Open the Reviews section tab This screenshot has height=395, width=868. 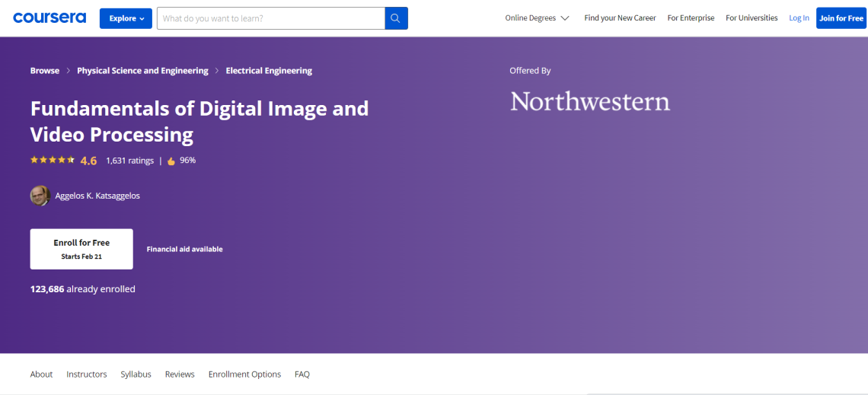(x=180, y=374)
